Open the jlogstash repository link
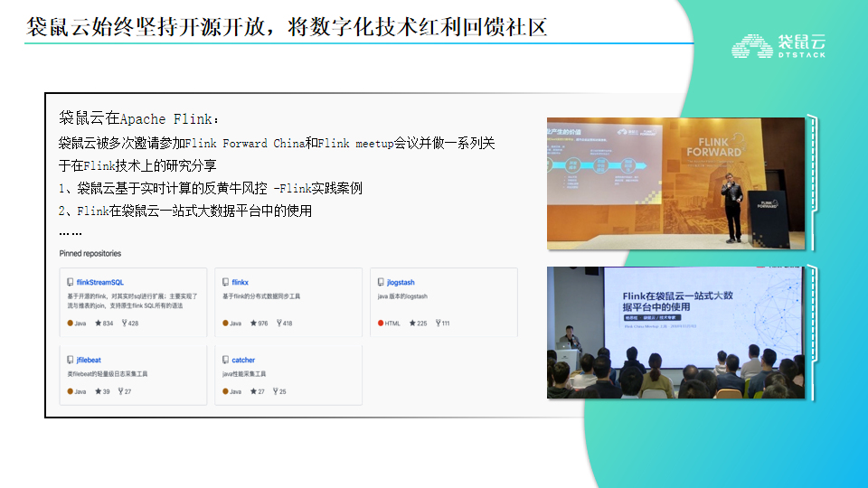 (x=401, y=282)
